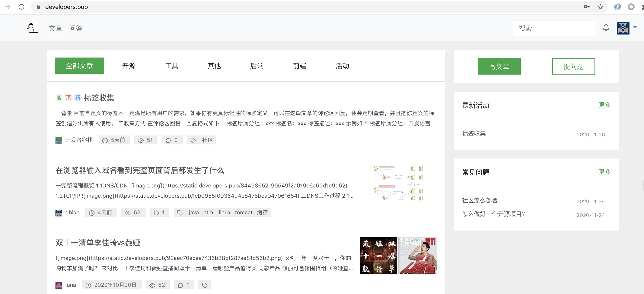Click the tag icon on luna's article

point(204,285)
